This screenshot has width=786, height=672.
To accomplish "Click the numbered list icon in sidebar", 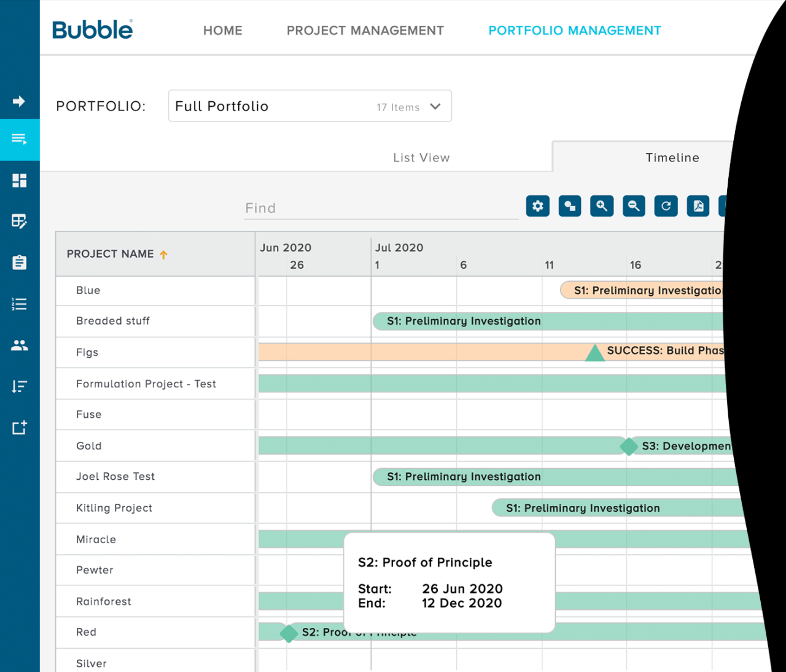I will 20,303.
